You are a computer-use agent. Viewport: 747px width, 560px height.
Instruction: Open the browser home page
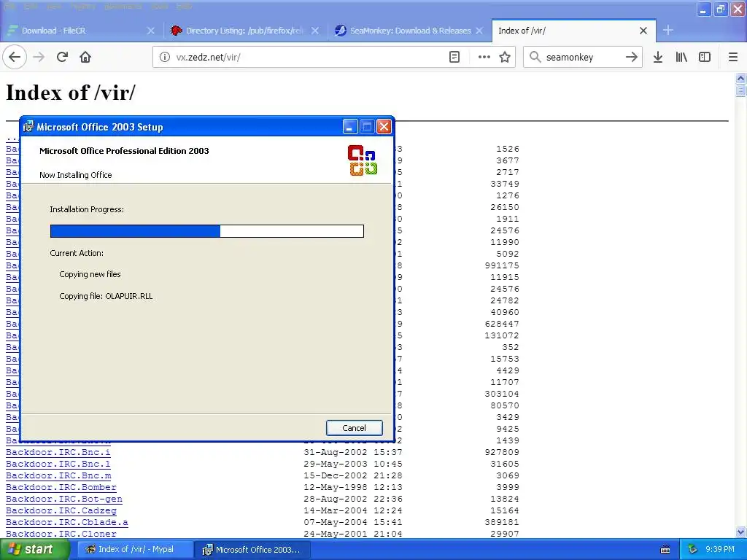(85, 57)
